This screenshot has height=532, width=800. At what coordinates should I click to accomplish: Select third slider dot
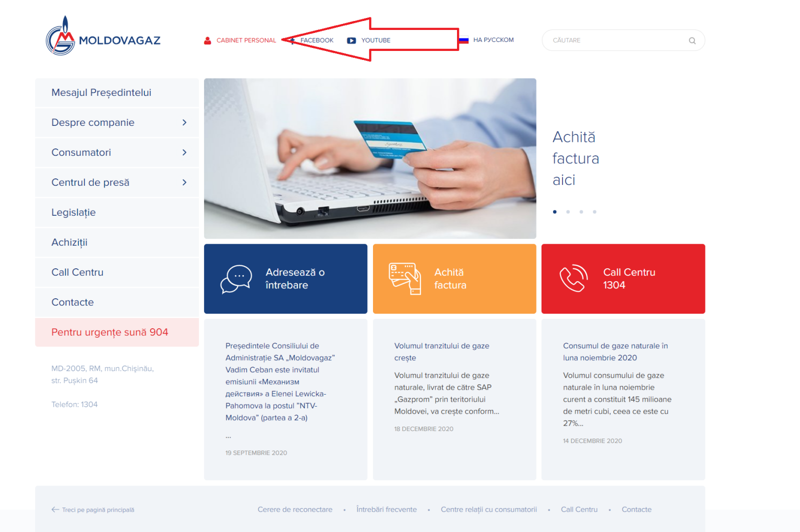click(581, 212)
